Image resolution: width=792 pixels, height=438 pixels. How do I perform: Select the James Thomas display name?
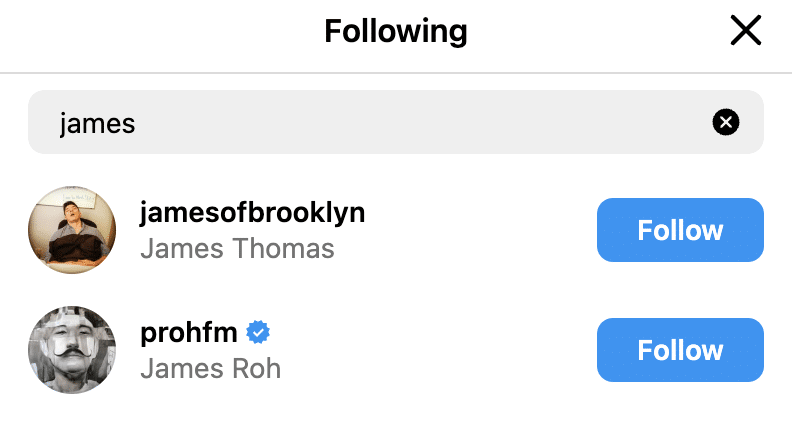[237, 247]
